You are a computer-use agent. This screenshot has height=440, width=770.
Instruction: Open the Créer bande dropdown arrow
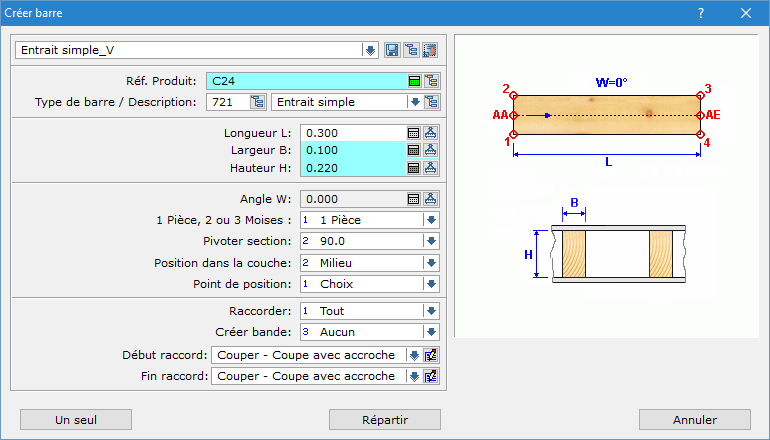coord(431,331)
